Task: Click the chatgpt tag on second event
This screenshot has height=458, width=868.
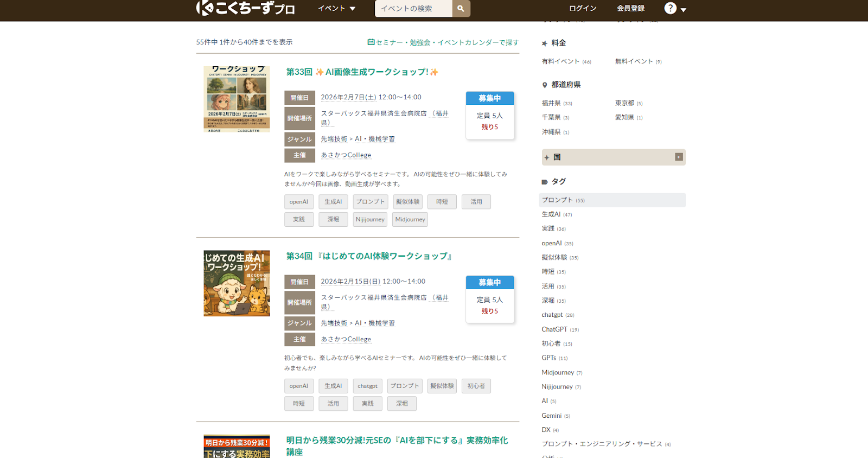Action: click(367, 386)
